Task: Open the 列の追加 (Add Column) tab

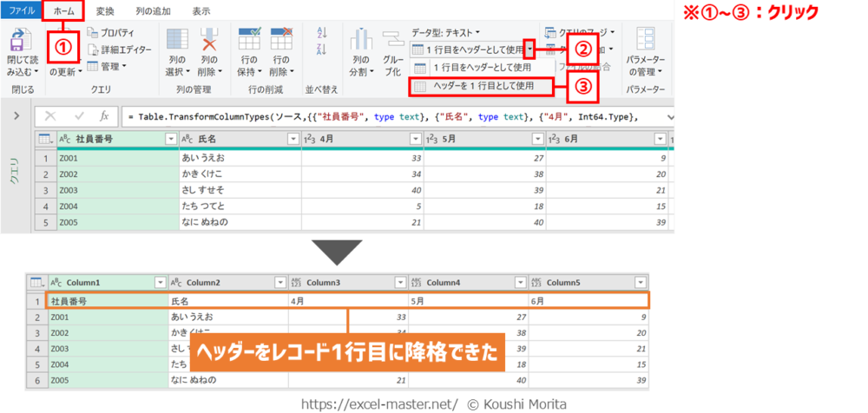Action: (x=153, y=11)
